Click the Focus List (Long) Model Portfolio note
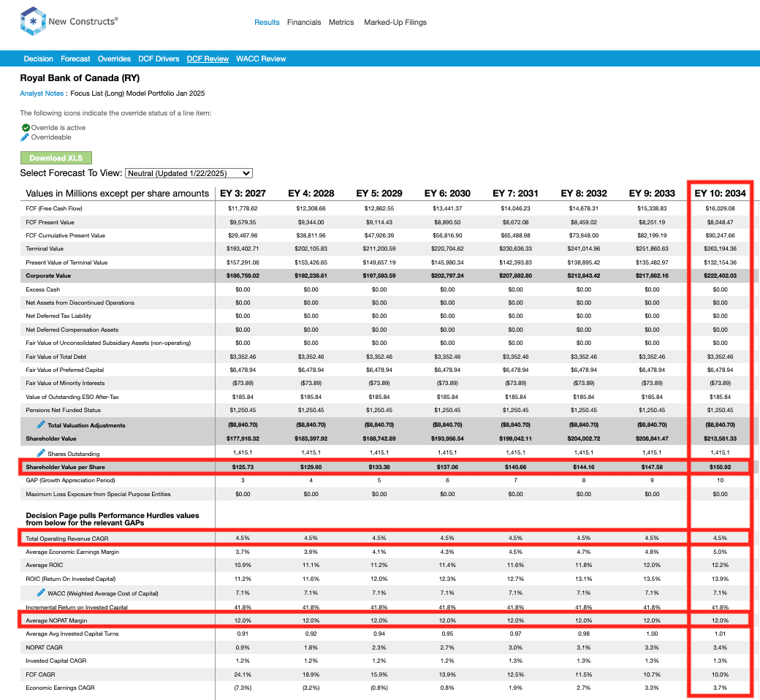Image resolution: width=760 pixels, height=700 pixels. point(137,93)
